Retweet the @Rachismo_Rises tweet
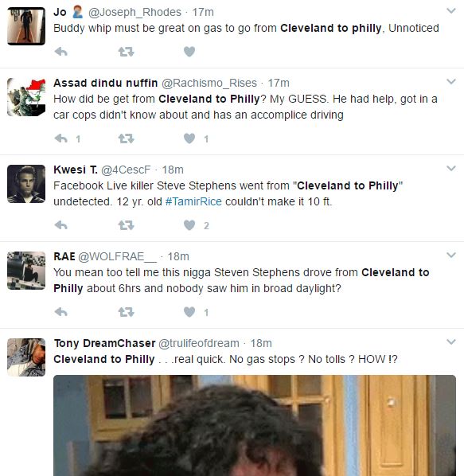This screenshot has width=464, height=476. 126,139
